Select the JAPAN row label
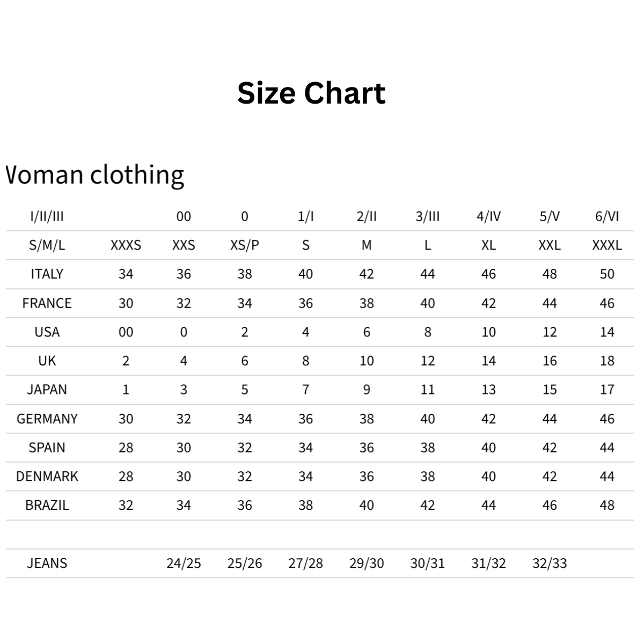The image size is (644, 644). (47, 390)
